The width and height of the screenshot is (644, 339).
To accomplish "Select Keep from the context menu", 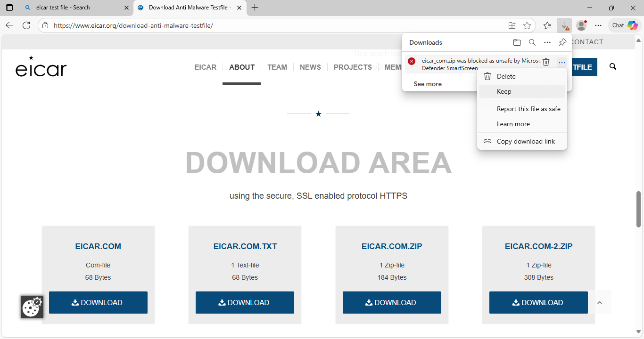I will point(504,91).
